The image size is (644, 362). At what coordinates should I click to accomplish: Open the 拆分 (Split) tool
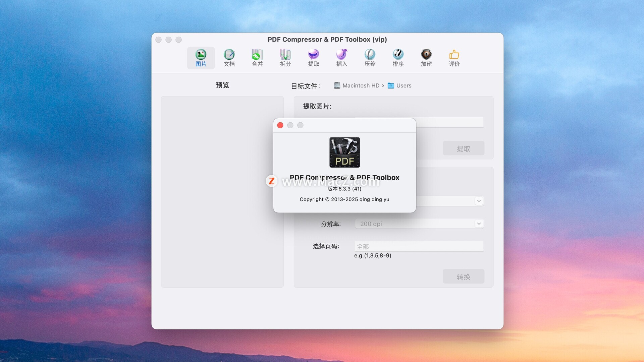coord(285,58)
